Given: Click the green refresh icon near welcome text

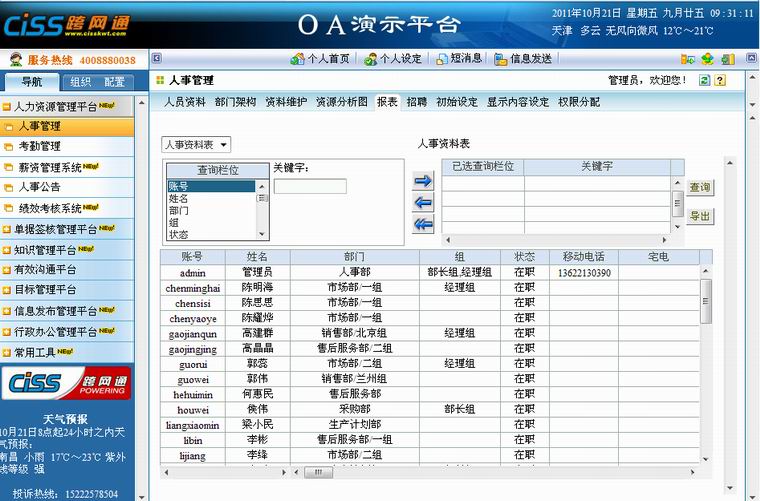Looking at the screenshot, I should click(x=705, y=80).
